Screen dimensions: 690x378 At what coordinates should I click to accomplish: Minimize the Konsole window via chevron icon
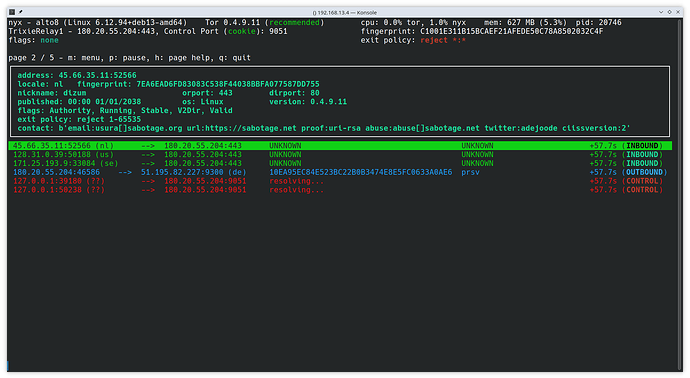[x=661, y=12]
